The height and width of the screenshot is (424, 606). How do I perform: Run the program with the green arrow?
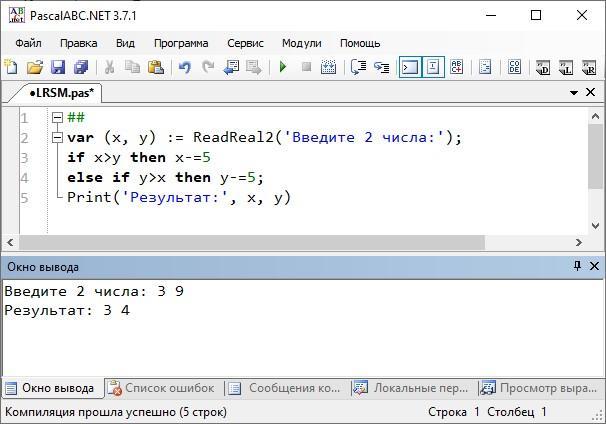(283, 67)
